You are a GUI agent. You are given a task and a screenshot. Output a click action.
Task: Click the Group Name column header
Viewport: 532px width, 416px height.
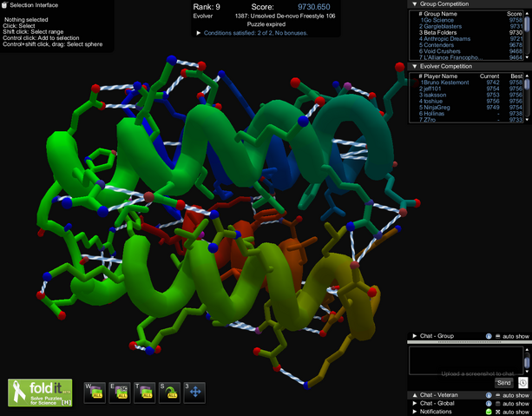440,14
